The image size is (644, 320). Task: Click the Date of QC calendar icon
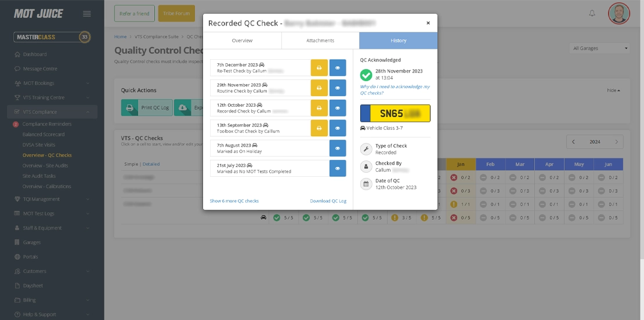(366, 184)
